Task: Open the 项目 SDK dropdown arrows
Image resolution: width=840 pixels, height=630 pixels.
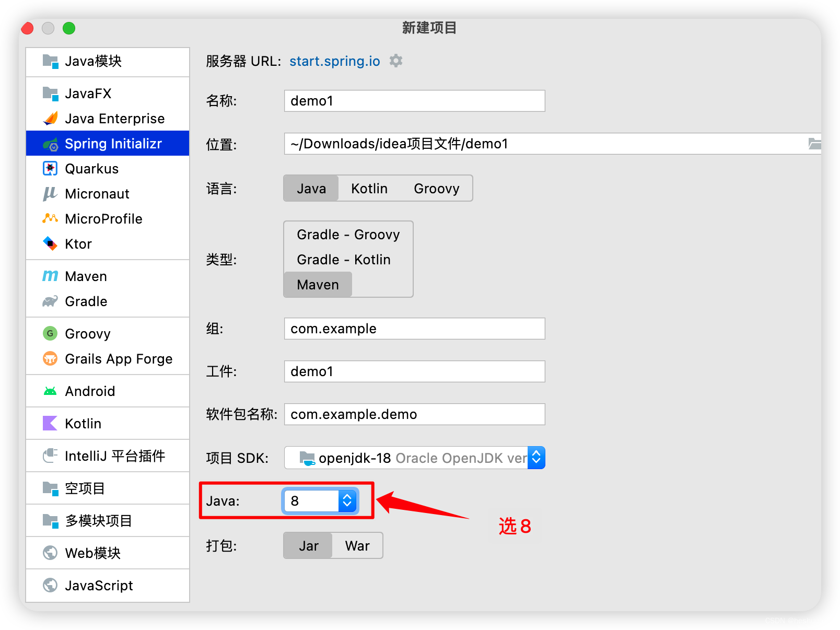Action: point(536,458)
